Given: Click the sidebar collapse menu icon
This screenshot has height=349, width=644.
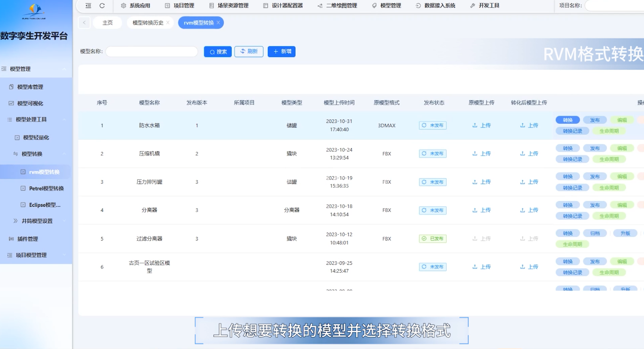Looking at the screenshot, I should coord(88,6).
